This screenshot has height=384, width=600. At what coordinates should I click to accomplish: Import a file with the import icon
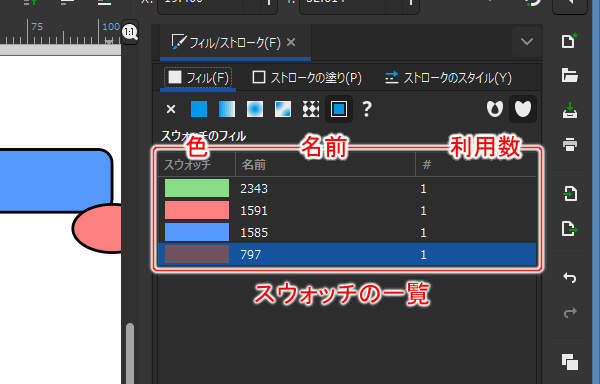tap(569, 194)
